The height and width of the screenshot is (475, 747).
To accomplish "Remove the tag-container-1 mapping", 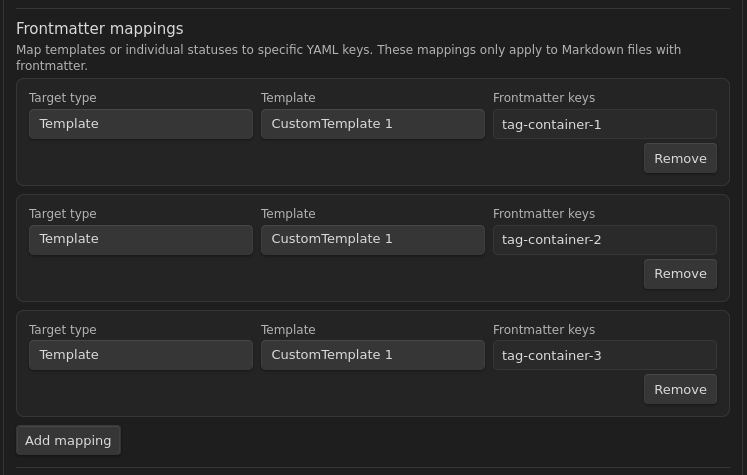I will pyautogui.click(x=680, y=158).
